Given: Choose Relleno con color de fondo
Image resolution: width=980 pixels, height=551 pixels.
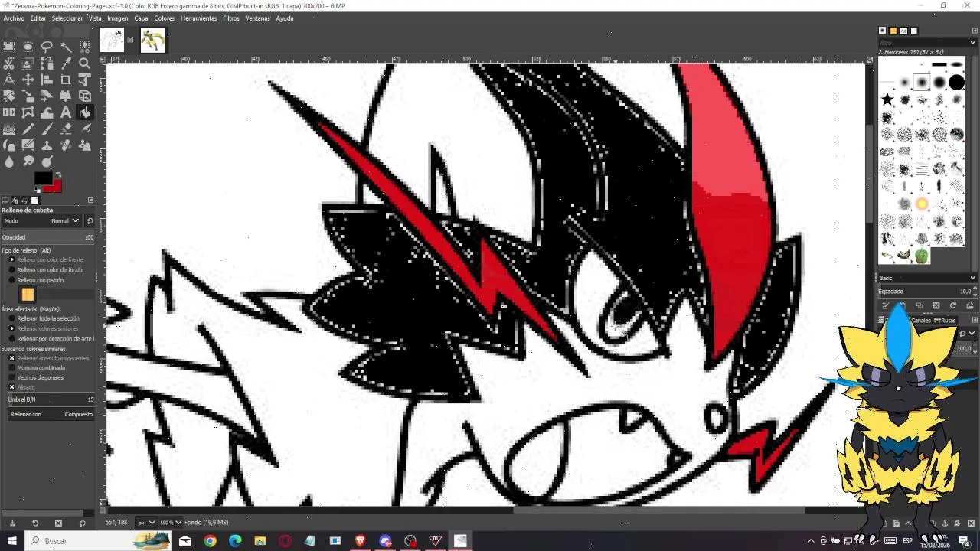Looking at the screenshot, I should (45, 270).
